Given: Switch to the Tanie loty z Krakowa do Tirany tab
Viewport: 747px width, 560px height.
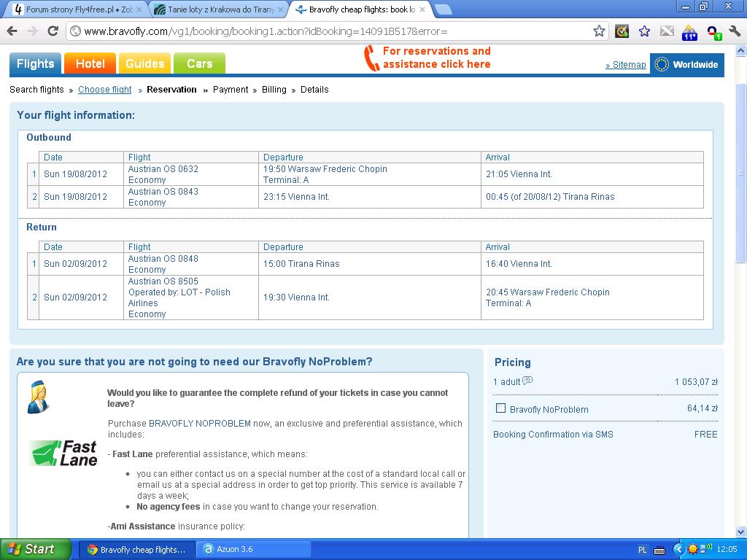Looking at the screenshot, I should [x=219, y=9].
